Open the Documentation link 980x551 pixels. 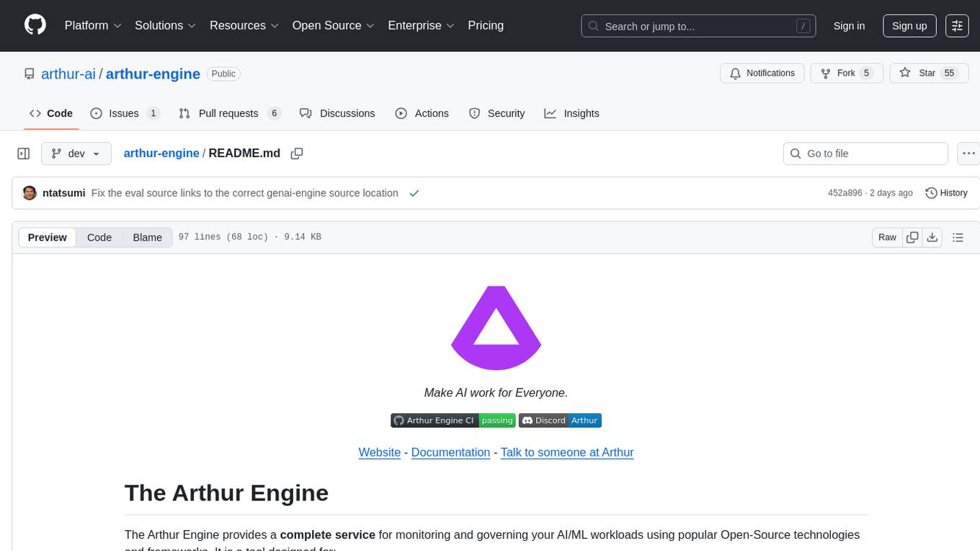450,452
